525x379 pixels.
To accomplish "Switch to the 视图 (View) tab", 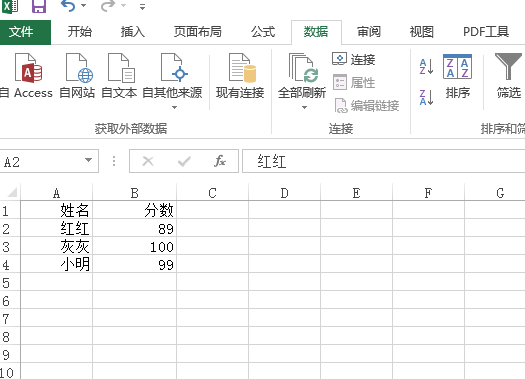I will click(422, 32).
